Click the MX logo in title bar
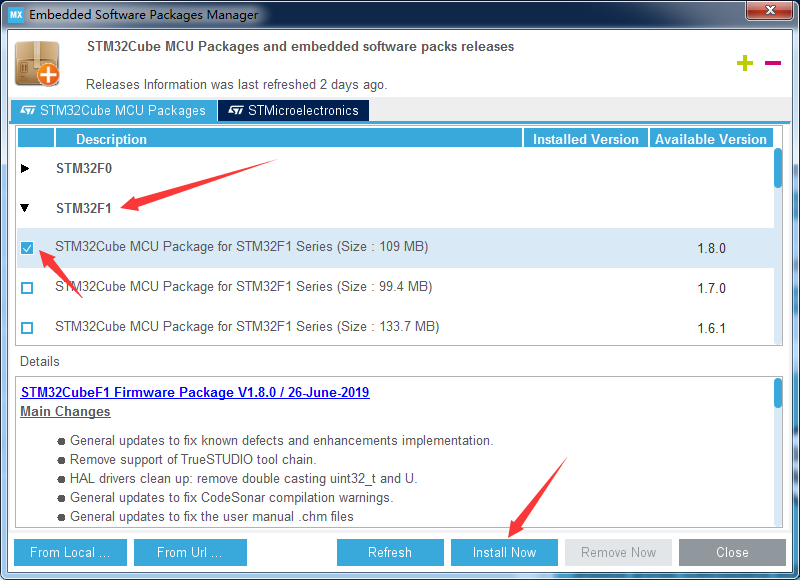The image size is (800, 580). pos(16,14)
